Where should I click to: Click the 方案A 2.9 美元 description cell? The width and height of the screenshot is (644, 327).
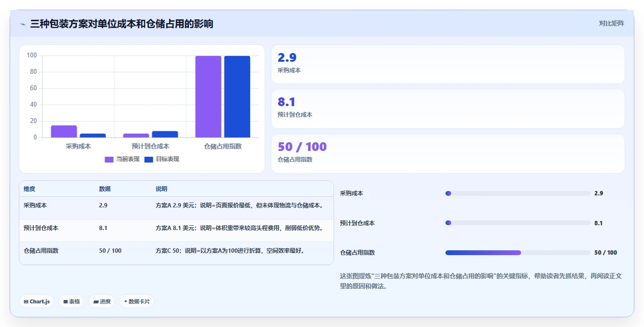coord(239,205)
